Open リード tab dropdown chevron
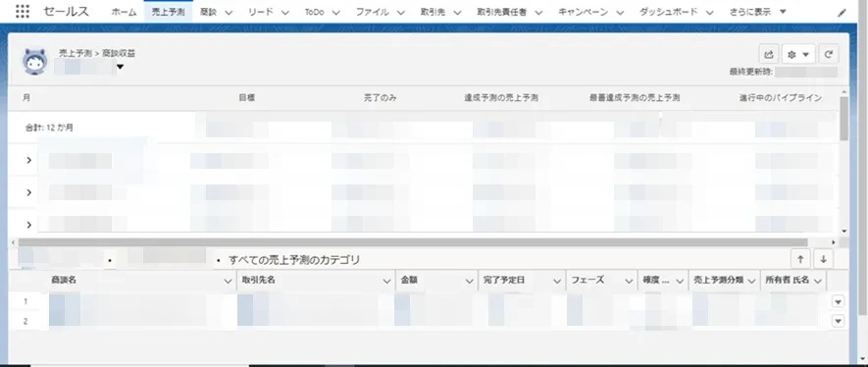Screen dimensions: 868x367 tap(285, 13)
